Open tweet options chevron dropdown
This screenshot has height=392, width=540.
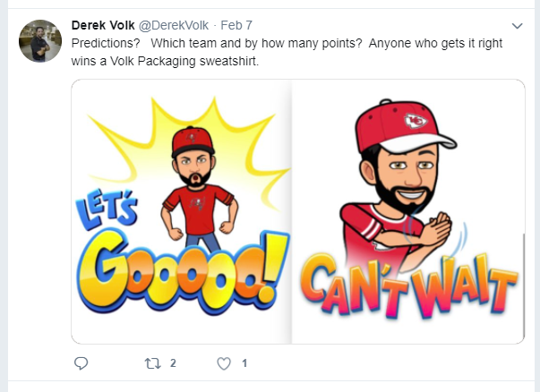click(518, 26)
